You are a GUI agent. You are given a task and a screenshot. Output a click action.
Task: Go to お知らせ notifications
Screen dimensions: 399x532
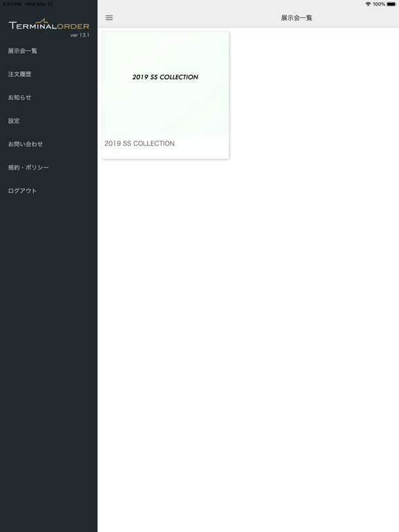pyautogui.click(x=19, y=98)
